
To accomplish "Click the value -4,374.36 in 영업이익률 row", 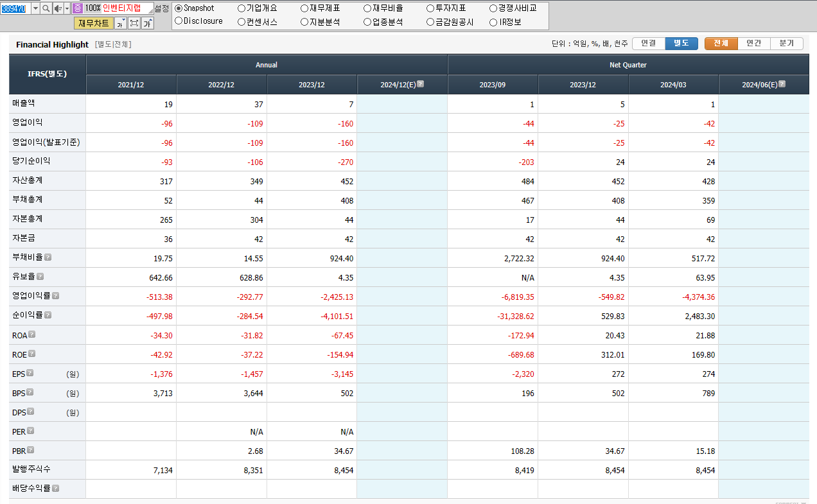I will [699, 297].
